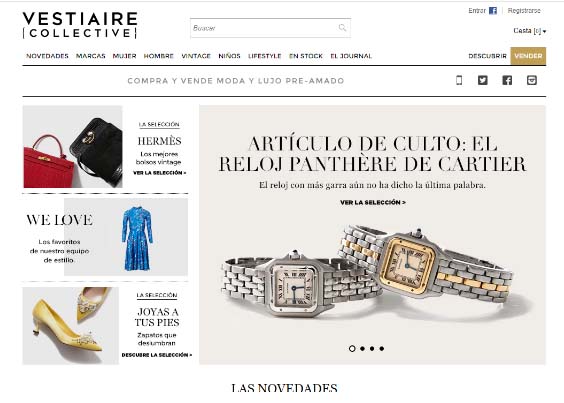Open Ver la selección under Hermès
564x403 pixels.
159,173
